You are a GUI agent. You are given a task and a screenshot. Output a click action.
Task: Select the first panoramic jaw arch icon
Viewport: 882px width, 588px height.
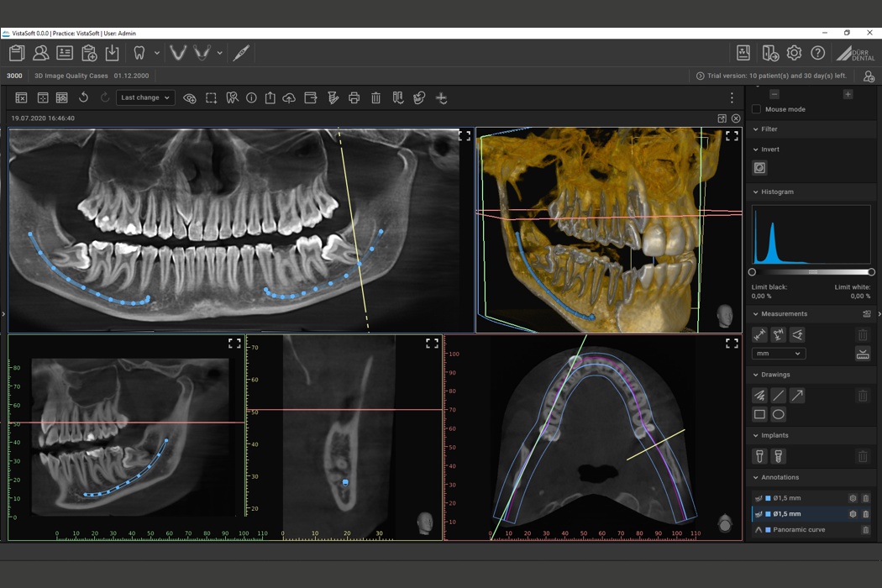178,53
